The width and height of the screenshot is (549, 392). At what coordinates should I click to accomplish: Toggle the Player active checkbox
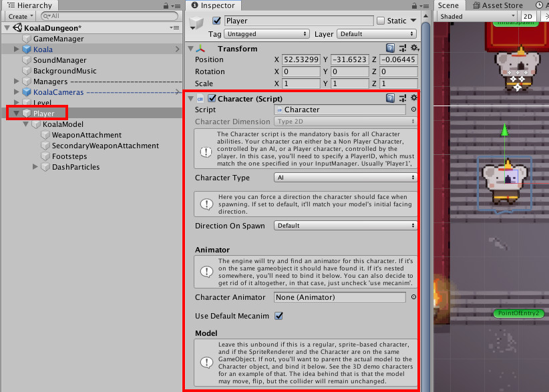(x=217, y=21)
